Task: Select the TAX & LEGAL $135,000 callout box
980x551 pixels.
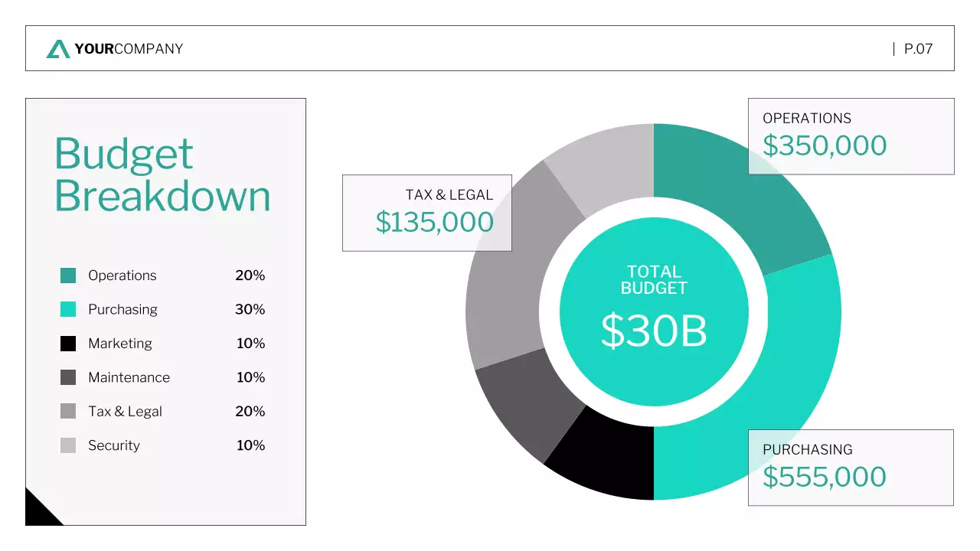Action: (426, 212)
